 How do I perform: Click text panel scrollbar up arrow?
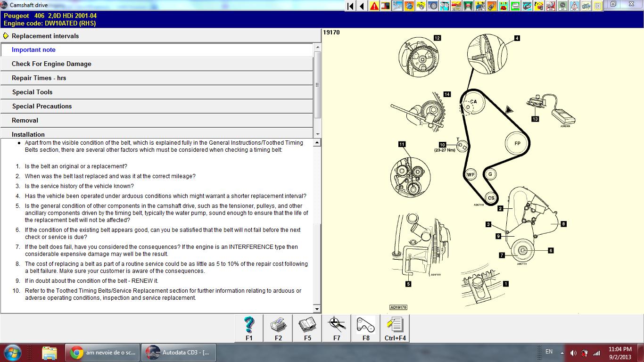[317, 143]
